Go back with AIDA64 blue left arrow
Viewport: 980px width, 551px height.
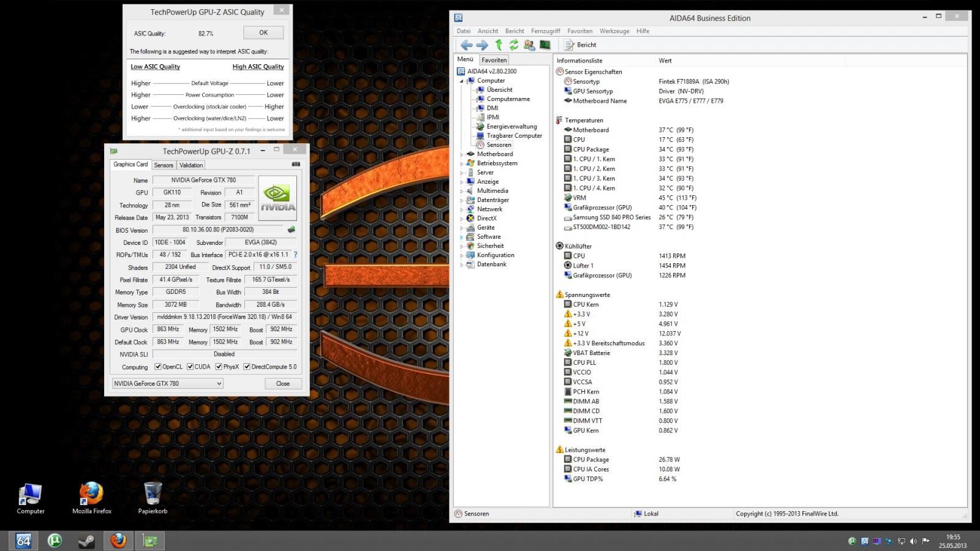[466, 45]
